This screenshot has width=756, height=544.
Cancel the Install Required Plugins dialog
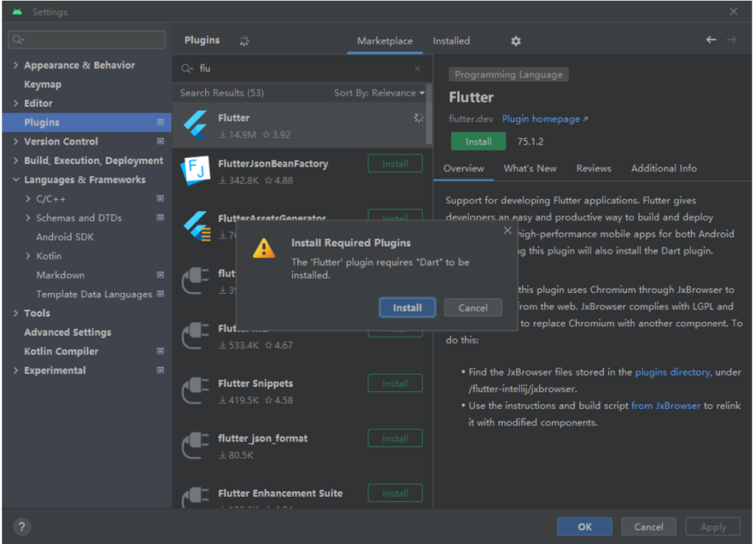pos(472,307)
